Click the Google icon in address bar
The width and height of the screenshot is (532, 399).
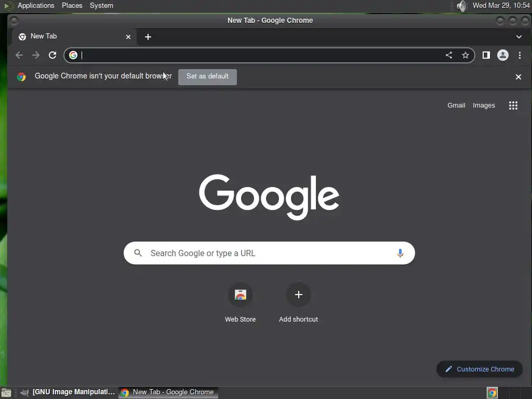coord(73,55)
